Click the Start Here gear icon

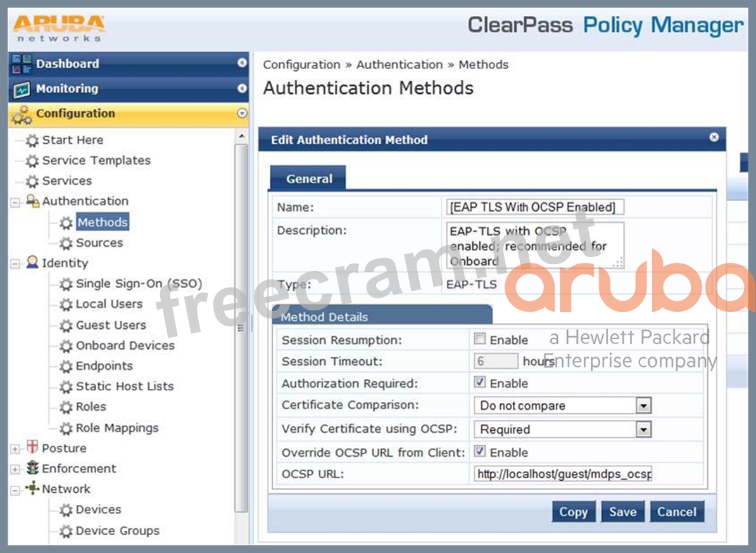(32, 141)
